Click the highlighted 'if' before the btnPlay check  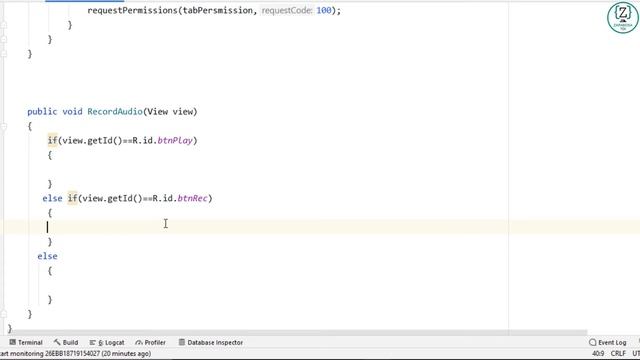pyautogui.click(x=53, y=141)
